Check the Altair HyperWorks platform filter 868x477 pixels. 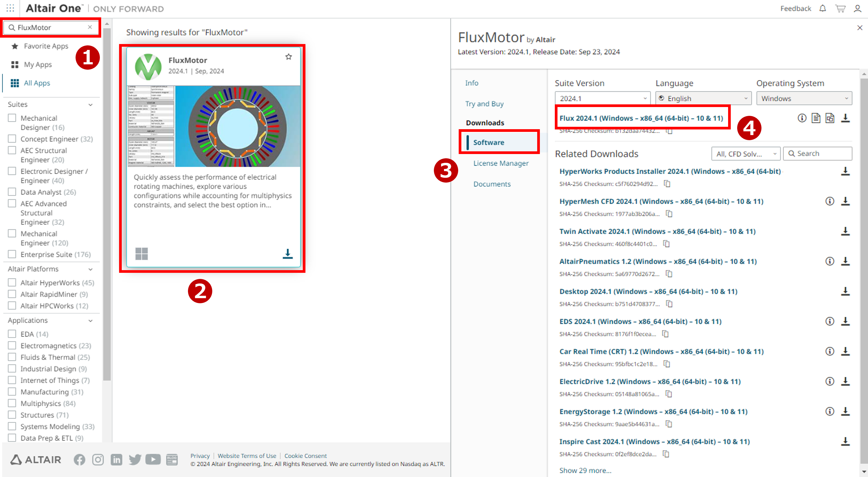(x=12, y=283)
